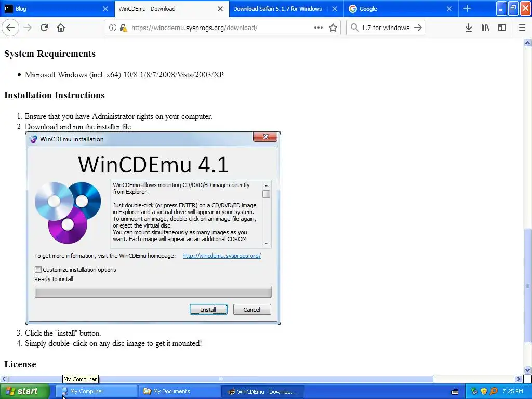The height and width of the screenshot is (399, 532).
Task: Click the search box with '1.7 for windows'
Action: tap(385, 28)
